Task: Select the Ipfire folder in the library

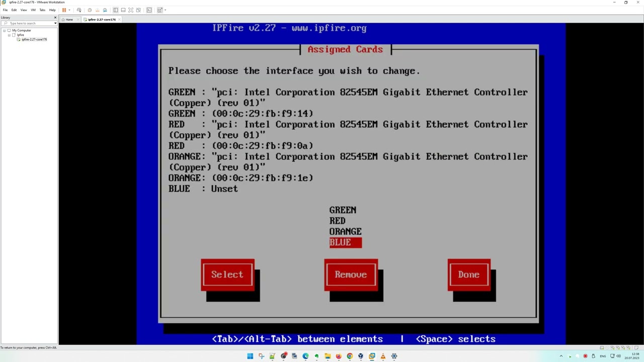Action: coord(20,35)
